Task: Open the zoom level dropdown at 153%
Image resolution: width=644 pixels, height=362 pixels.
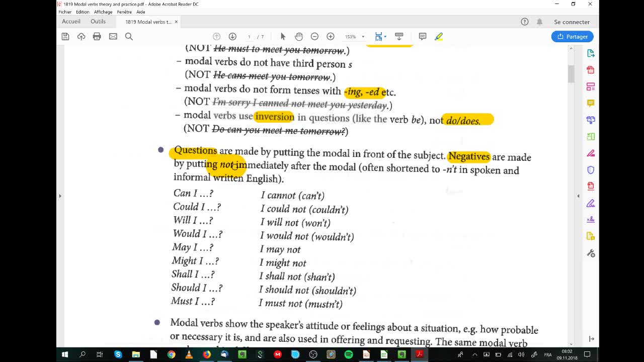Action: click(363, 37)
